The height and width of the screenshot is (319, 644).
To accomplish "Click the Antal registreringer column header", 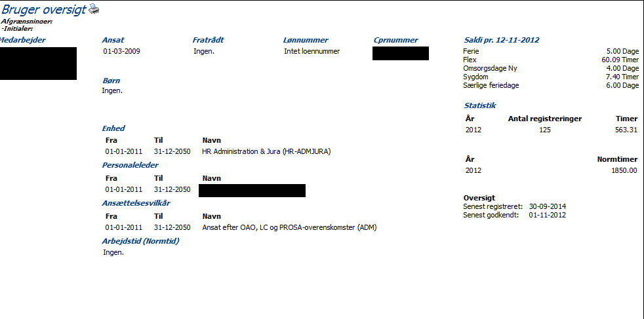I will coord(544,119).
